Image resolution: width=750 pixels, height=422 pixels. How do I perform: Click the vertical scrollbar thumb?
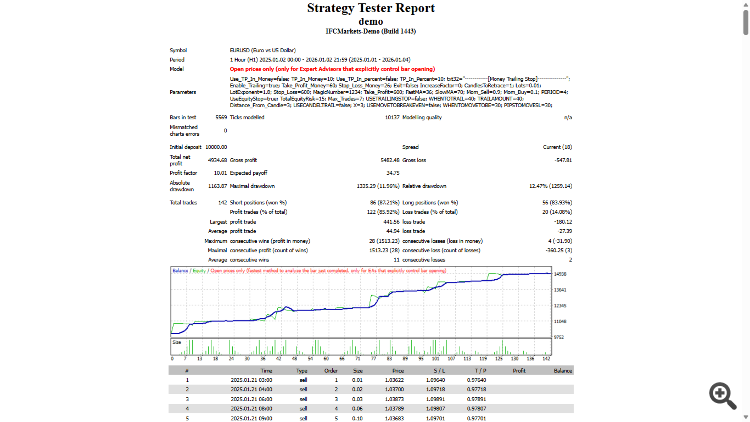point(746,22)
